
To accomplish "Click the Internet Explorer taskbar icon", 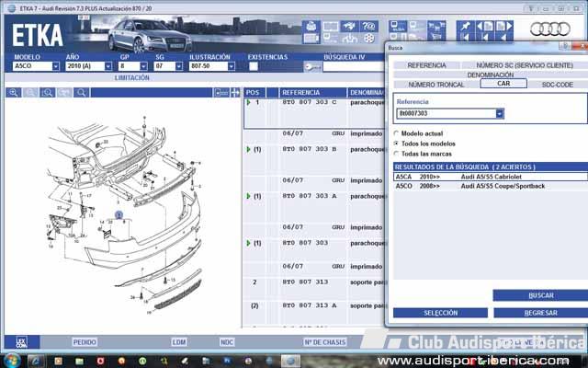I will (x=36, y=361).
